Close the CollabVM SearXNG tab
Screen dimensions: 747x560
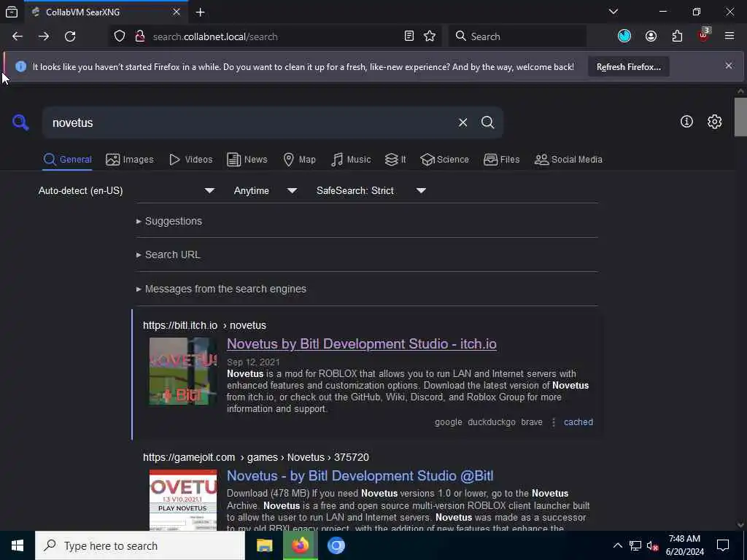(x=177, y=12)
